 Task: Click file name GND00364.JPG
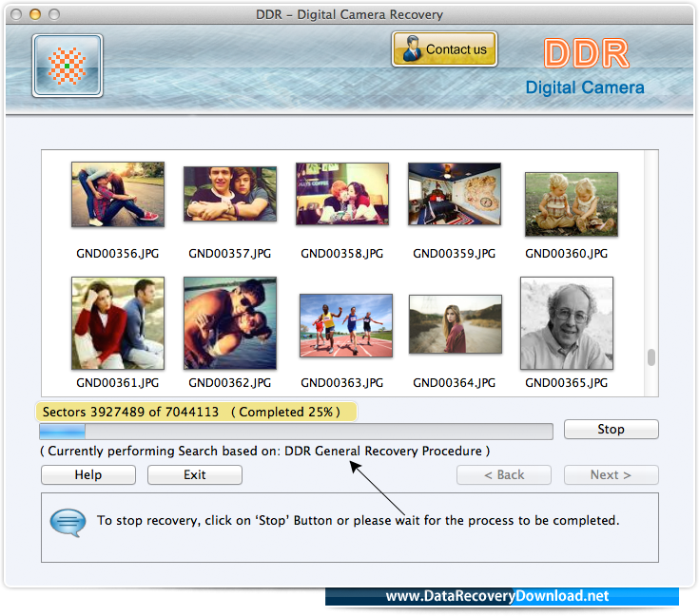[x=455, y=383]
